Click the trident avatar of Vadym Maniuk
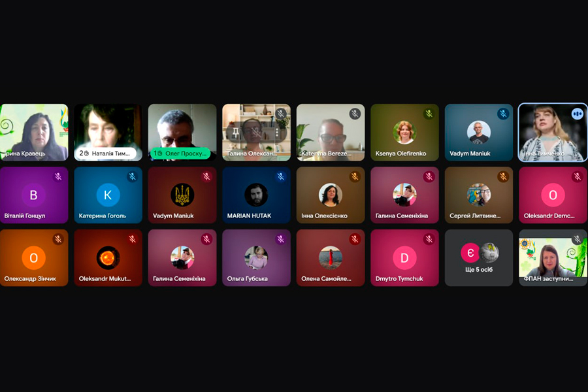 (182, 195)
